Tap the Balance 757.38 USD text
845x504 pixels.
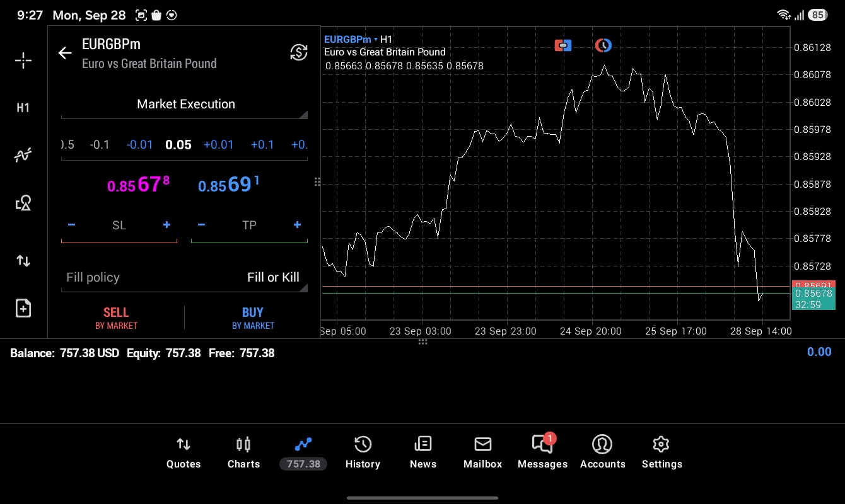point(64,353)
